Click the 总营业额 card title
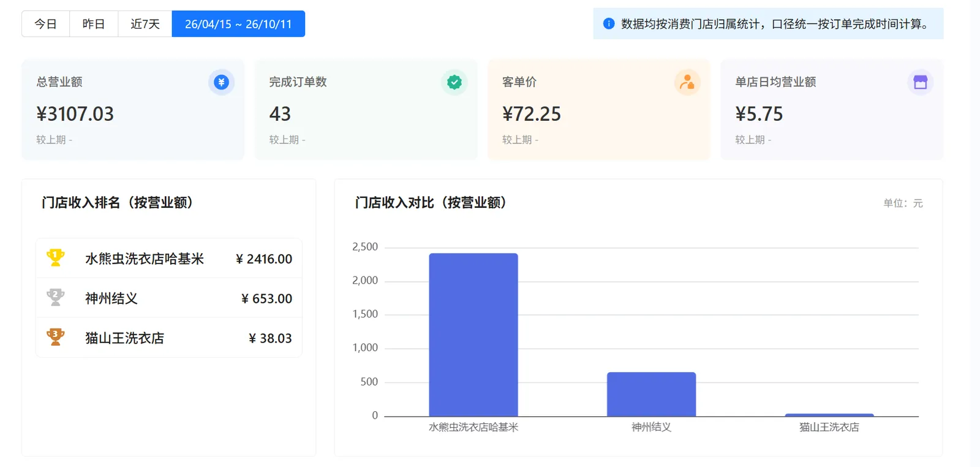Screen dimensions: 980x467 pyautogui.click(x=59, y=82)
